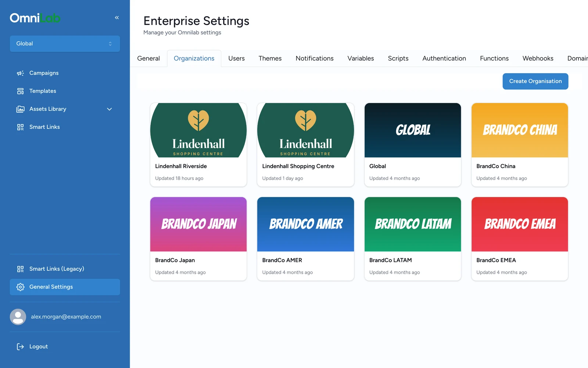
Task: Click the Logout link
Action: coord(39,347)
